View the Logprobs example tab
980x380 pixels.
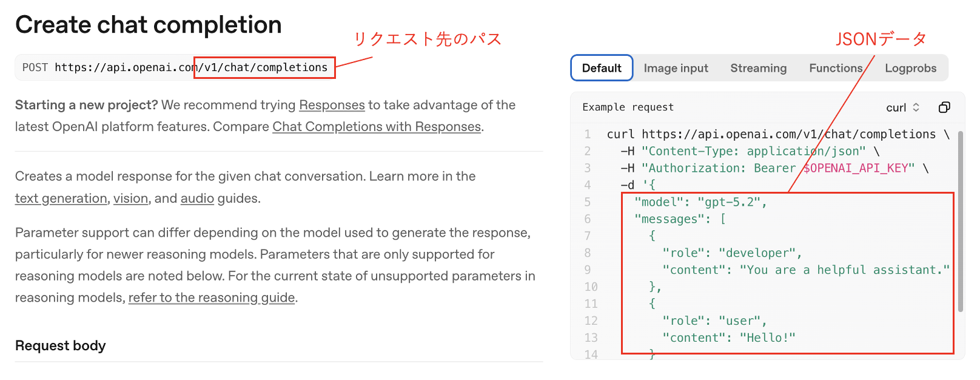pyautogui.click(x=910, y=68)
